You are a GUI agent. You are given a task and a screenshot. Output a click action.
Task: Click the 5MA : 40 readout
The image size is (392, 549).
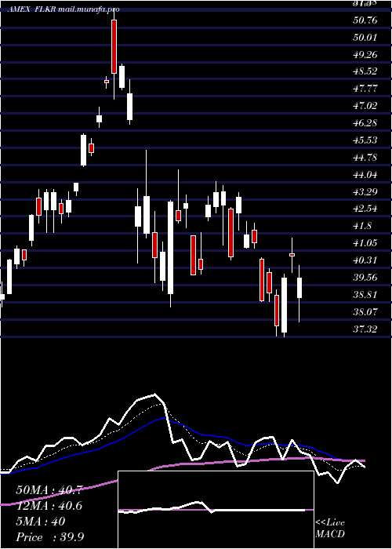pos(40,522)
